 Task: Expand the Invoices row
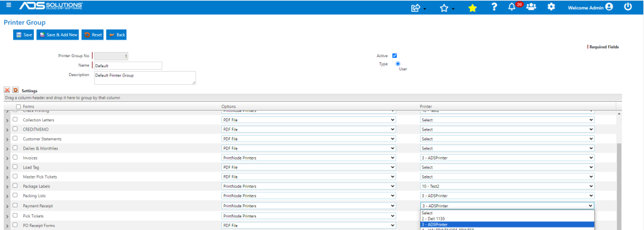point(8,158)
